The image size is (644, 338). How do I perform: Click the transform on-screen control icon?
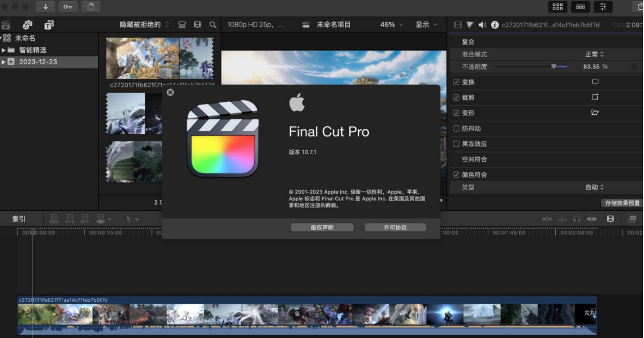point(595,82)
